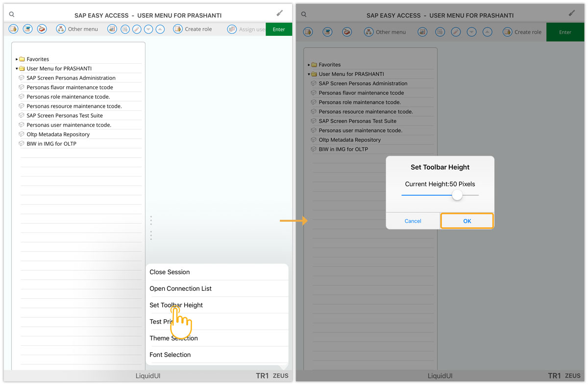Click the ZEUS label in the menu-open screen status bar
This screenshot has width=588, height=385.
pyautogui.click(x=281, y=376)
